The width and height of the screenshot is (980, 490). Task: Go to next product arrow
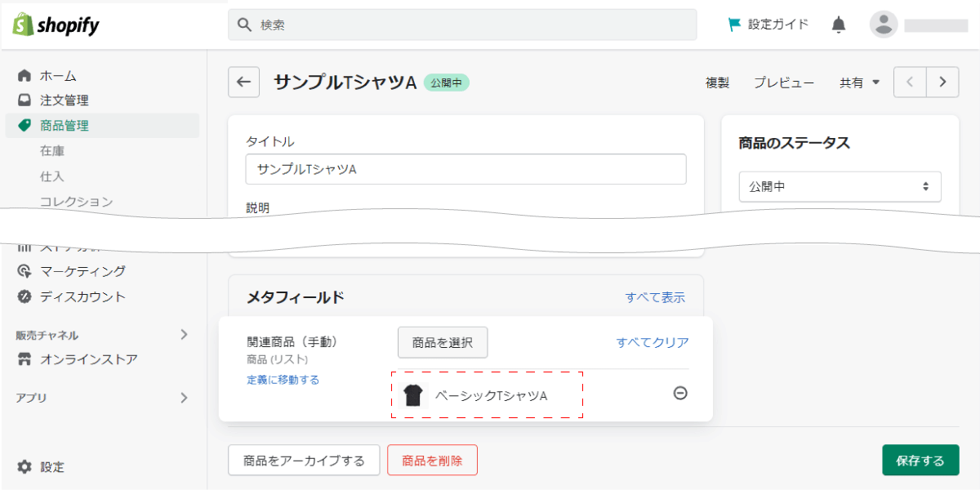pos(942,82)
